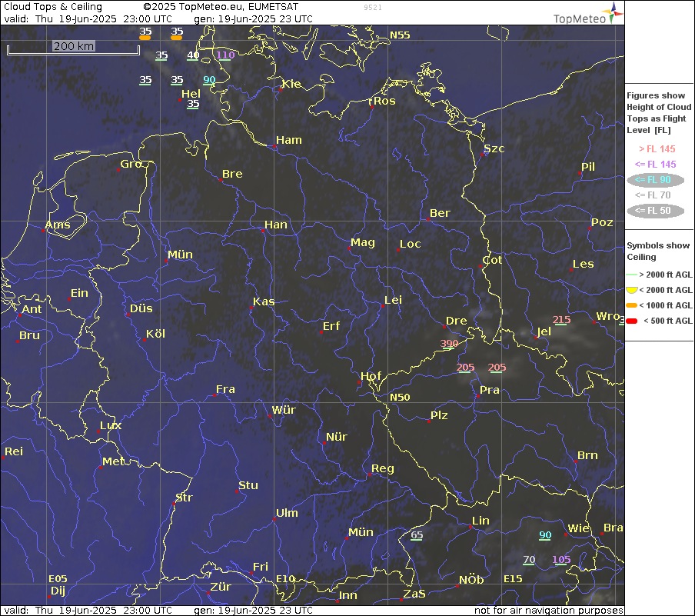Click the 'Köl' city label
Viewport: 695px width, 616px height.
pos(155,334)
